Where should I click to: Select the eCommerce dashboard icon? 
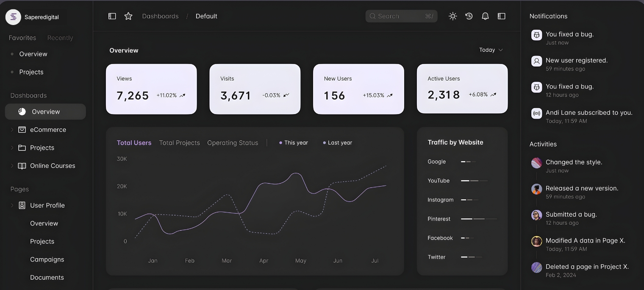tap(22, 130)
